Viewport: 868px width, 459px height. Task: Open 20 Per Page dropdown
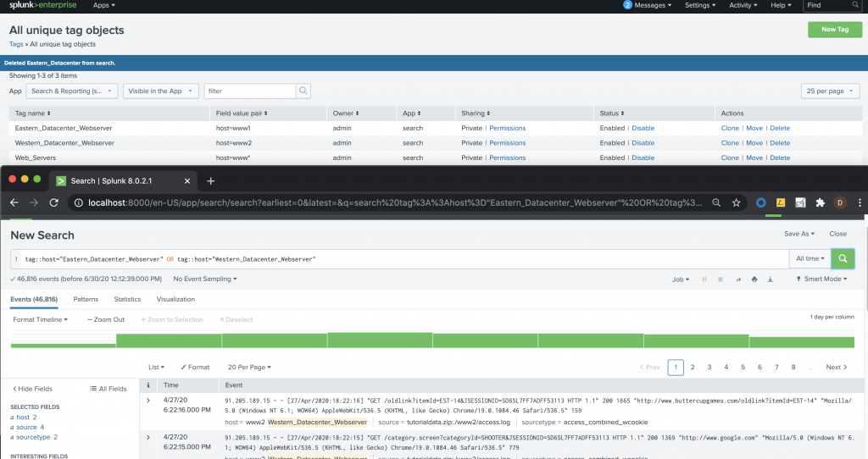[249, 368]
